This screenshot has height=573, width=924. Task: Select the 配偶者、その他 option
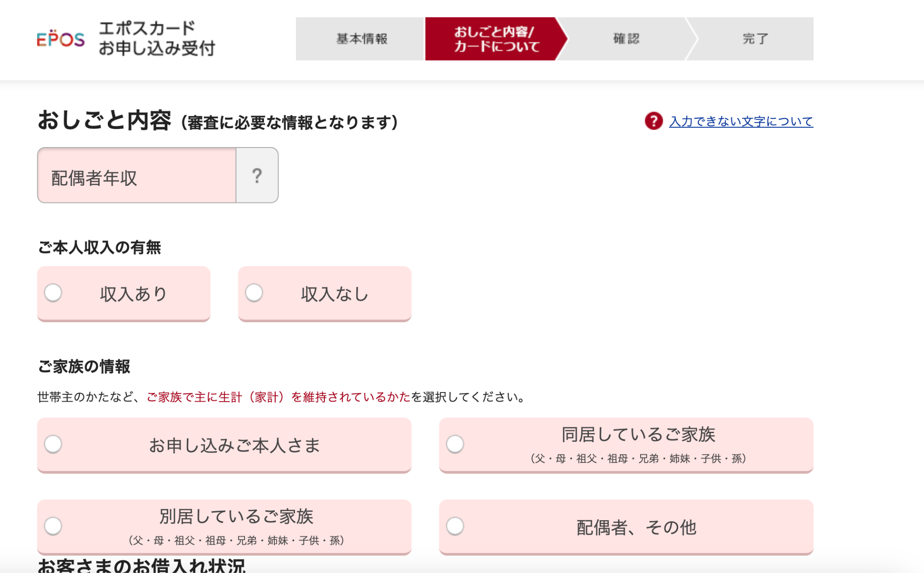pyautogui.click(x=455, y=526)
